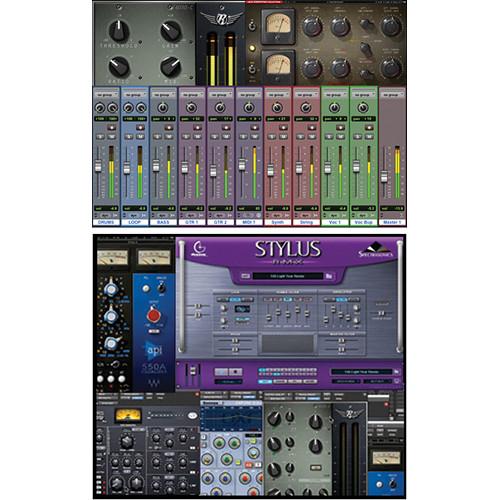Viewport: 500px width, 500px height.
Task: Click the yellow VU meter in the bottom-left plugin
Action: point(128,416)
